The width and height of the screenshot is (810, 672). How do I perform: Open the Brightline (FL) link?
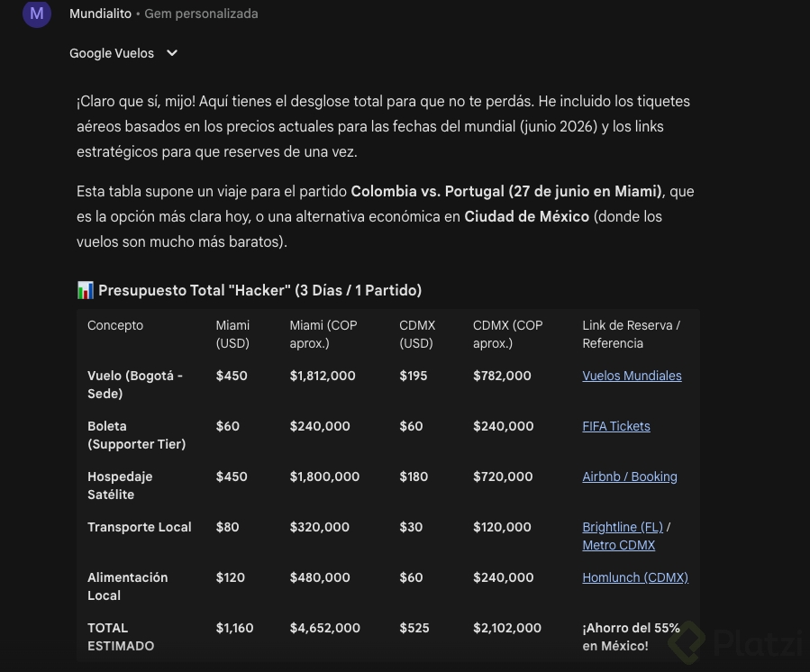622,527
